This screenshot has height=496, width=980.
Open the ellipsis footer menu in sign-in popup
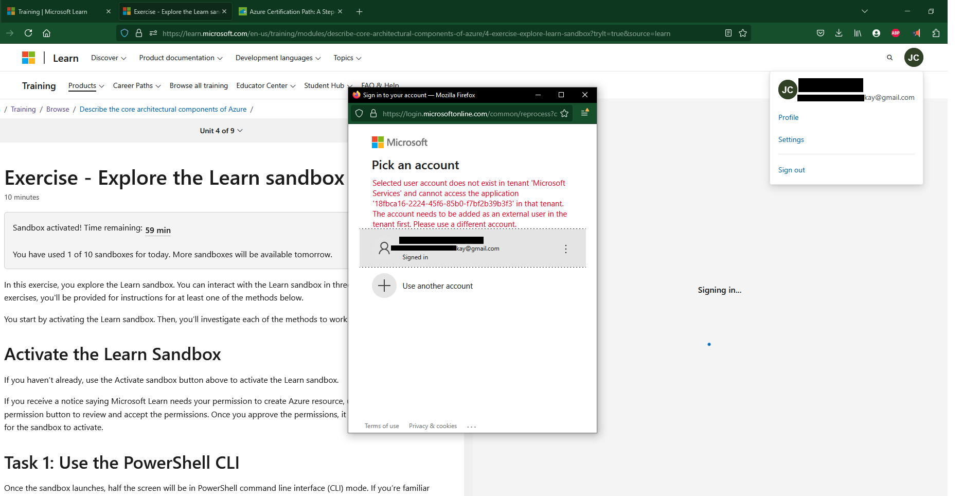pos(472,427)
